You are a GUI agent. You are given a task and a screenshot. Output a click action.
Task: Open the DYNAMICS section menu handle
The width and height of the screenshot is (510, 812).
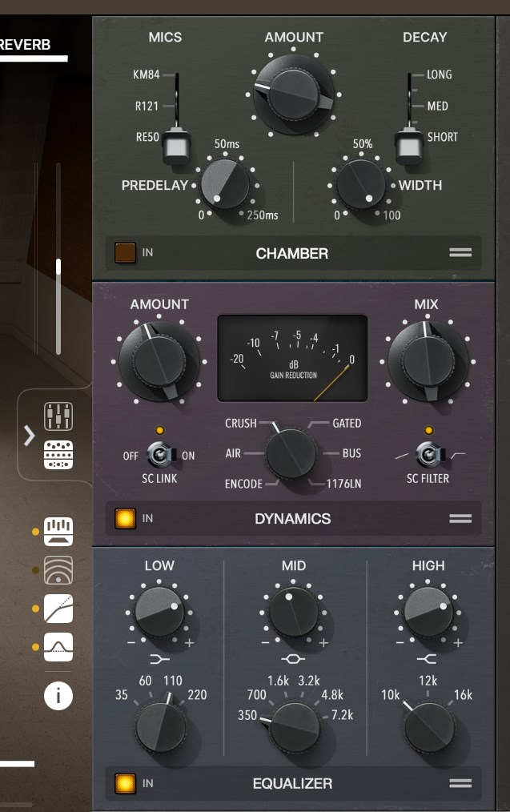[x=460, y=518]
